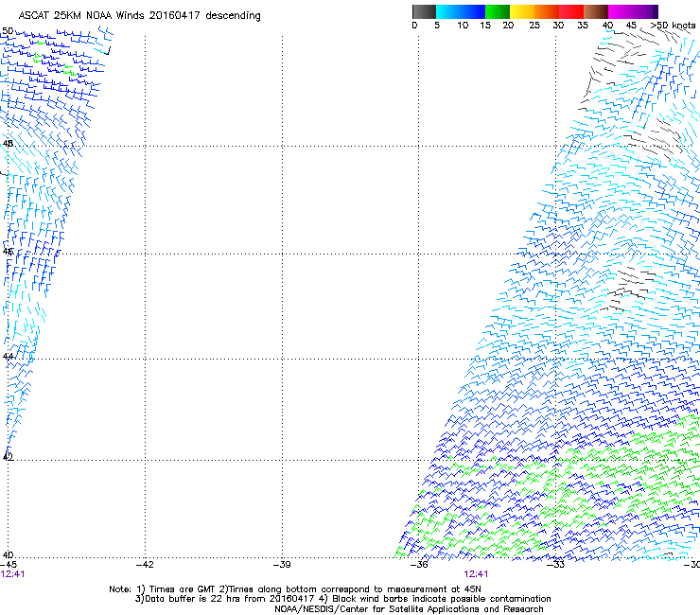Click the '12:41' time label beneath -45 longitude
The height and width of the screenshot is (615, 700).
[x=12, y=574]
